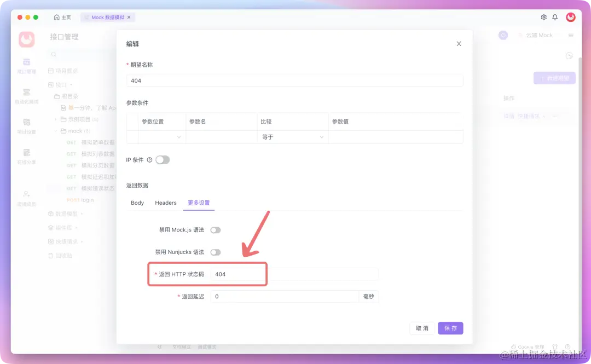
Task: Open the notifications bell
Action: pos(555,18)
